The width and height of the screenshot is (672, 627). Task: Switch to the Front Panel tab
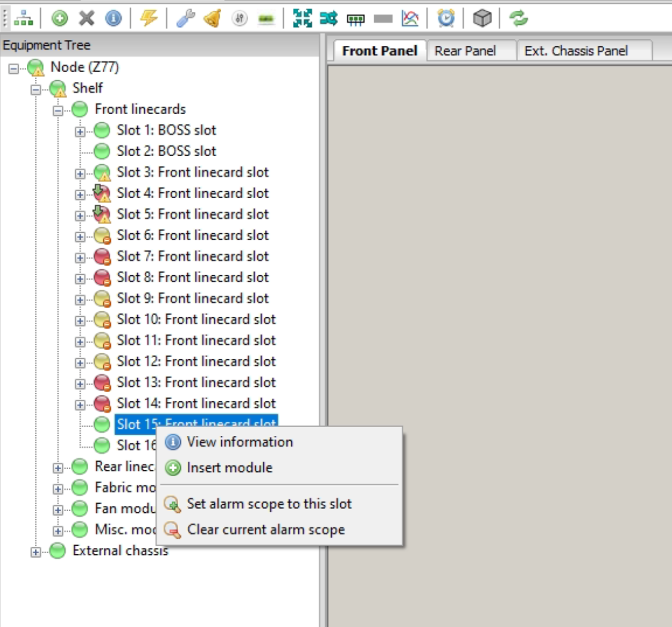coord(380,51)
